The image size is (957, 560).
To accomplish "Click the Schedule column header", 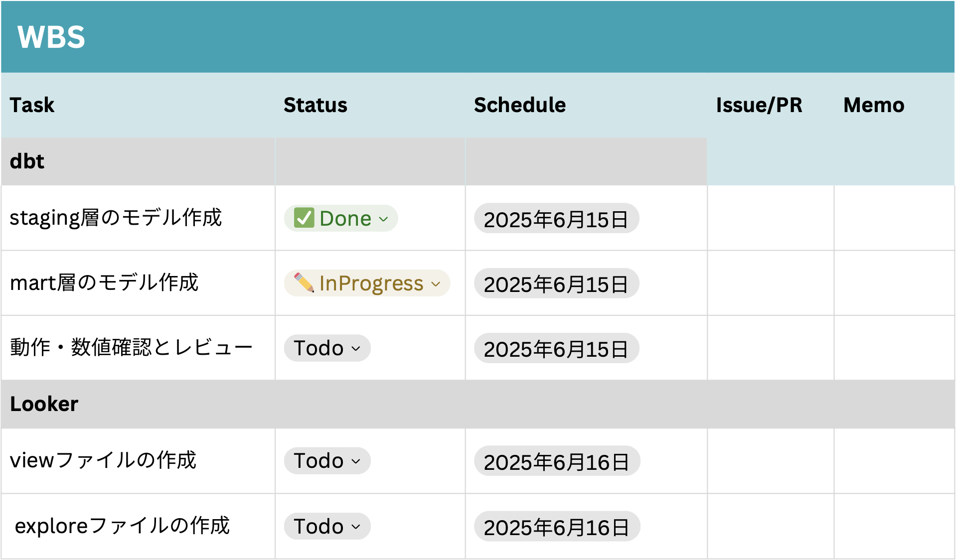I will click(x=520, y=105).
